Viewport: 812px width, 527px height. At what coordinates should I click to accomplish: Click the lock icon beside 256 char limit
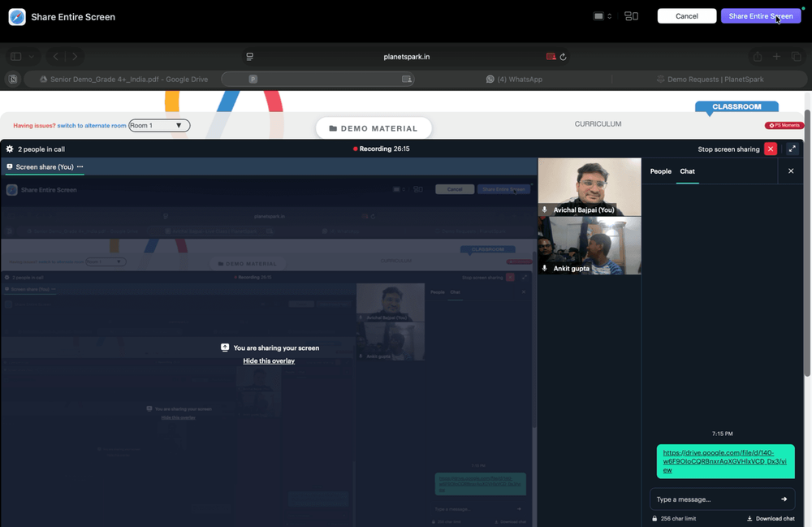(x=654, y=518)
